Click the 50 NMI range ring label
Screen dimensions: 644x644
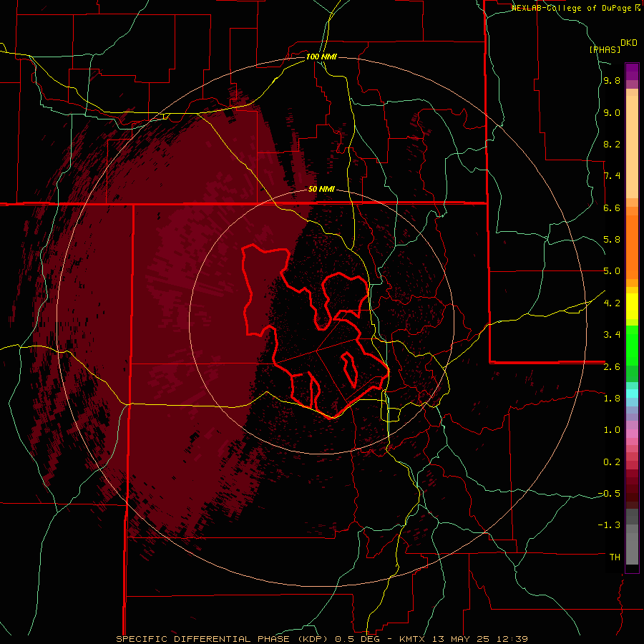tap(321, 190)
